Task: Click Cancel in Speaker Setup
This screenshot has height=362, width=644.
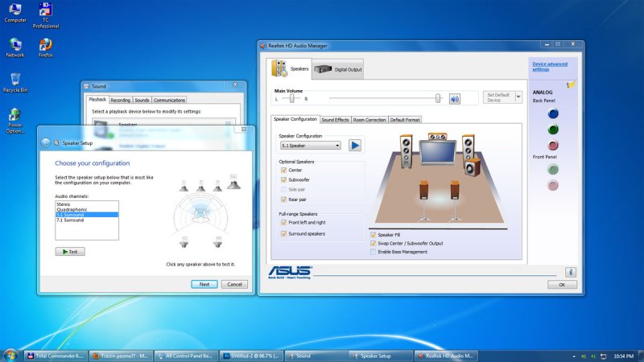Action: 234,284
